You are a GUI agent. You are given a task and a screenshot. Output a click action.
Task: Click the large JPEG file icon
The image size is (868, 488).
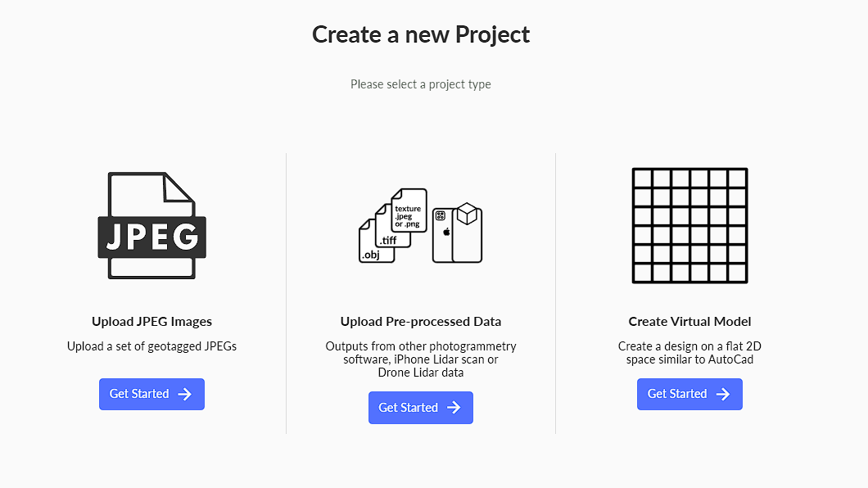click(151, 225)
